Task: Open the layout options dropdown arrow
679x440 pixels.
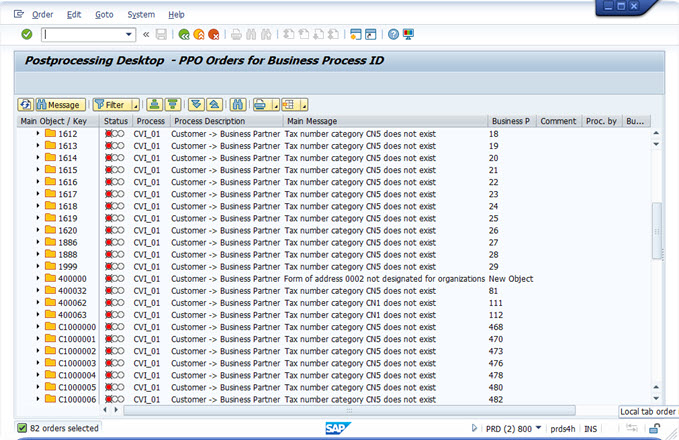Action: [304, 105]
